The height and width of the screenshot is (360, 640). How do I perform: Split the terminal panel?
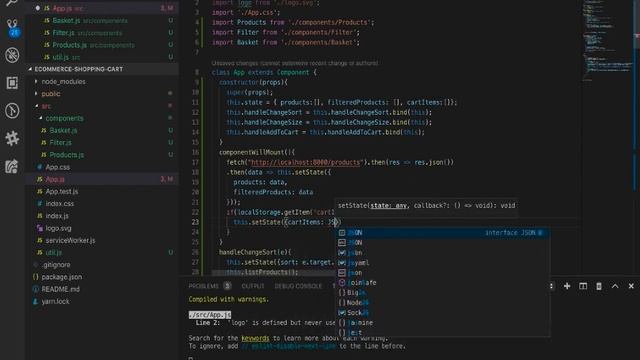pos(583,286)
